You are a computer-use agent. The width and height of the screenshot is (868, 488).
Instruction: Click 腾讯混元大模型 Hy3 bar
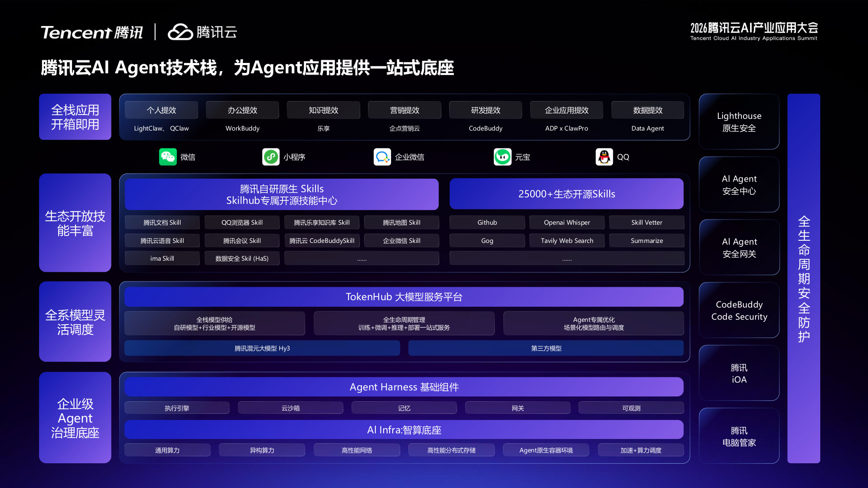point(262,348)
